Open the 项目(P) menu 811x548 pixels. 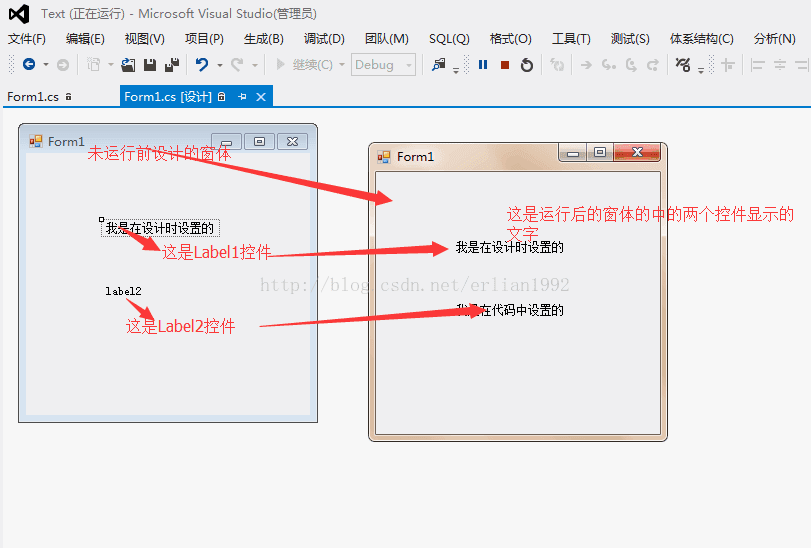coord(204,39)
